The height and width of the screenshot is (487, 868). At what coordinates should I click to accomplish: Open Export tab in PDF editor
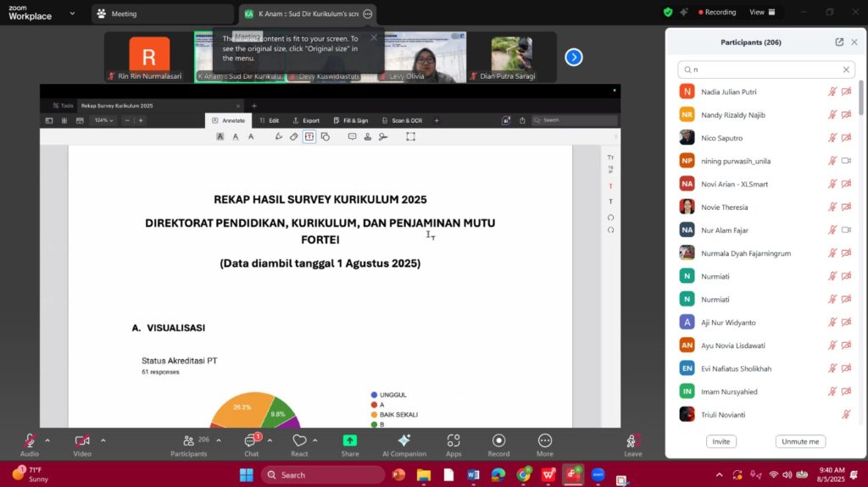pyautogui.click(x=306, y=120)
